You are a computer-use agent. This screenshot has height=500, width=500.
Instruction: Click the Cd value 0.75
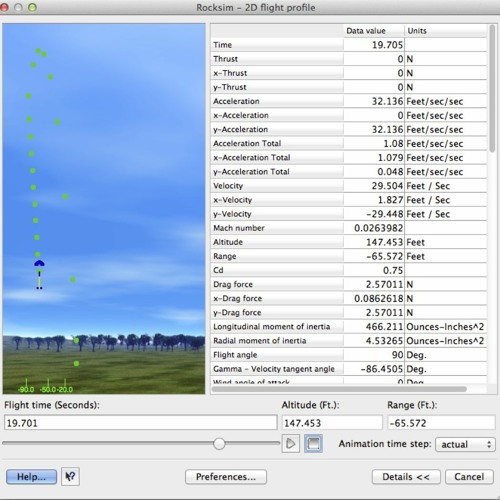pos(393,270)
